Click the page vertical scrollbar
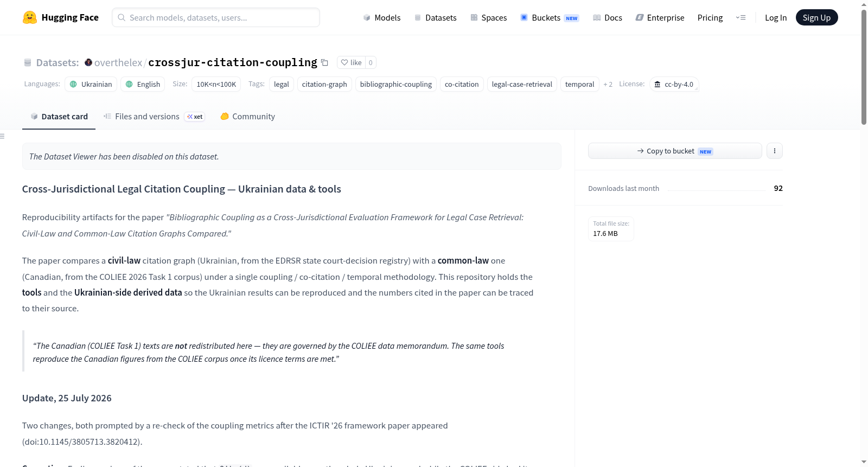Viewport: 868px width, 467px height. [x=864, y=67]
